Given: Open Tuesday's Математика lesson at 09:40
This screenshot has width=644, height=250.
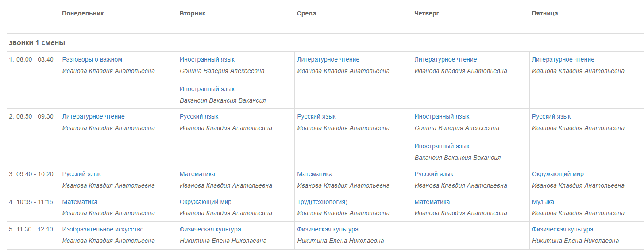Looking at the screenshot, I should (197, 174).
